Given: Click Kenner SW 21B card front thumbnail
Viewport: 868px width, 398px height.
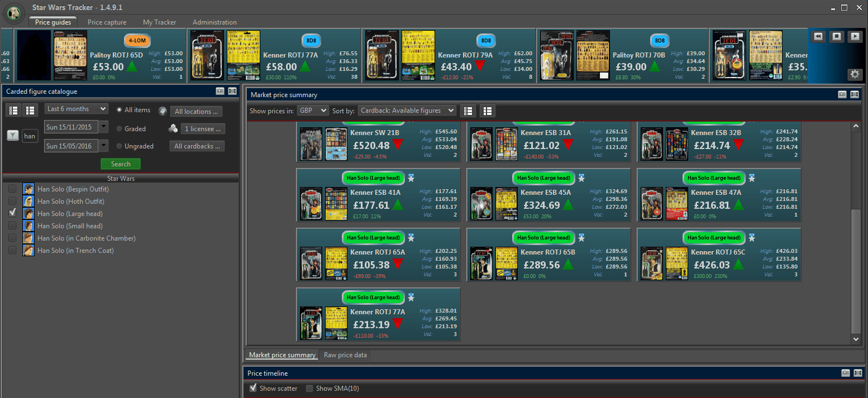Looking at the screenshot, I should (x=311, y=143).
